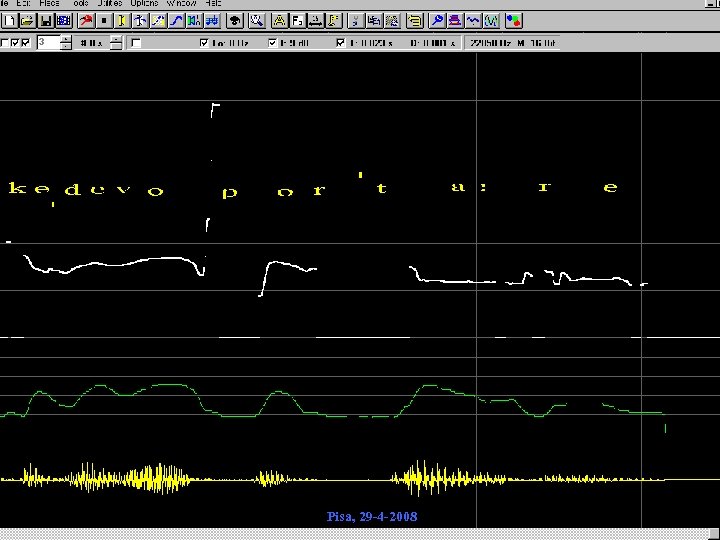Click the black telephone-shaped toolbar icon

coord(235,21)
